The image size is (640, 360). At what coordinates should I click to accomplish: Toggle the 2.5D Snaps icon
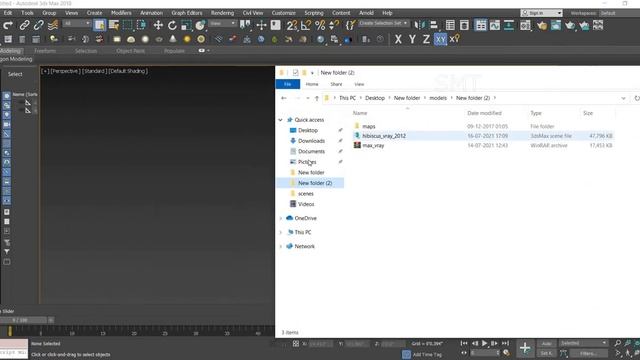[x=291, y=25]
